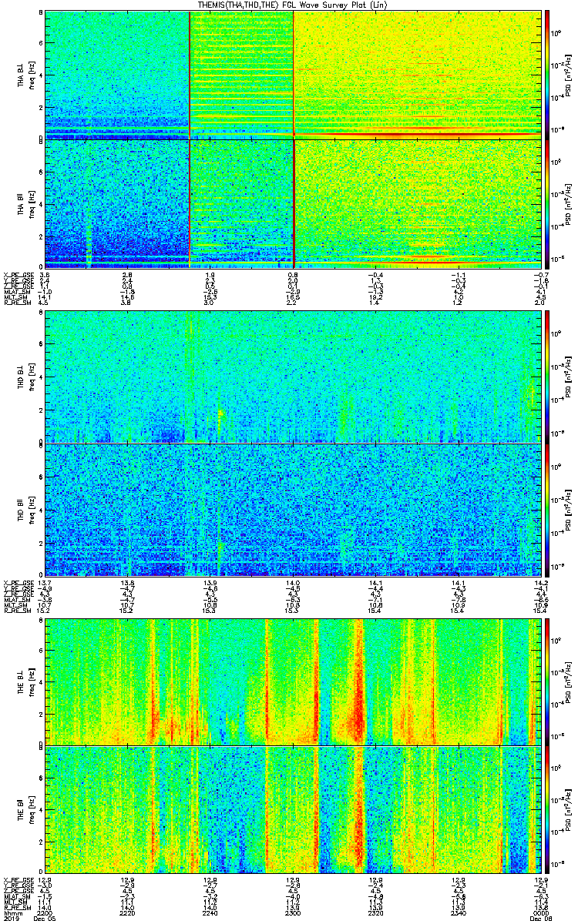
Task: Click the THE BII spectrogram panel
Action: [x=292, y=809]
